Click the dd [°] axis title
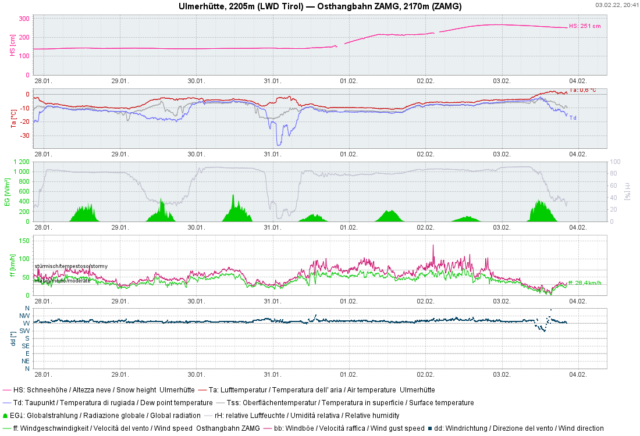The image size is (640, 436). point(13,338)
